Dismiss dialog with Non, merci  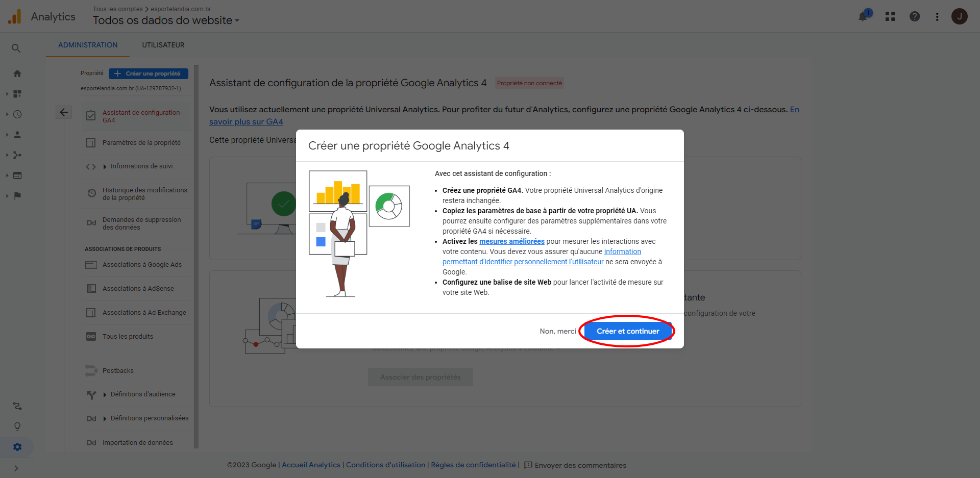coord(558,331)
